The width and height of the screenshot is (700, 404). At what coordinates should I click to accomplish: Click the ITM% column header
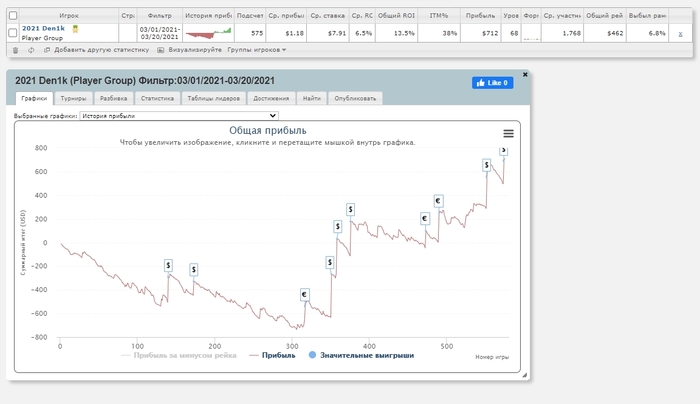[x=439, y=16]
